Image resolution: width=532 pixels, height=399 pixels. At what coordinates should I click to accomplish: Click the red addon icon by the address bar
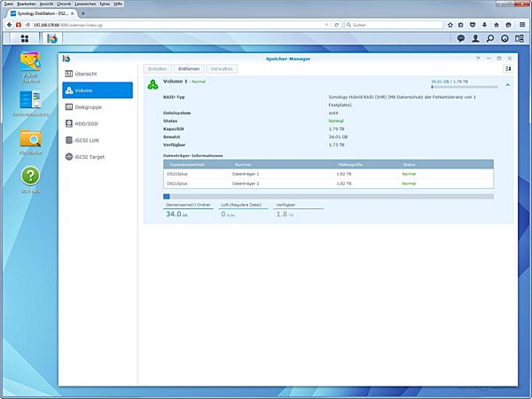(x=19, y=25)
